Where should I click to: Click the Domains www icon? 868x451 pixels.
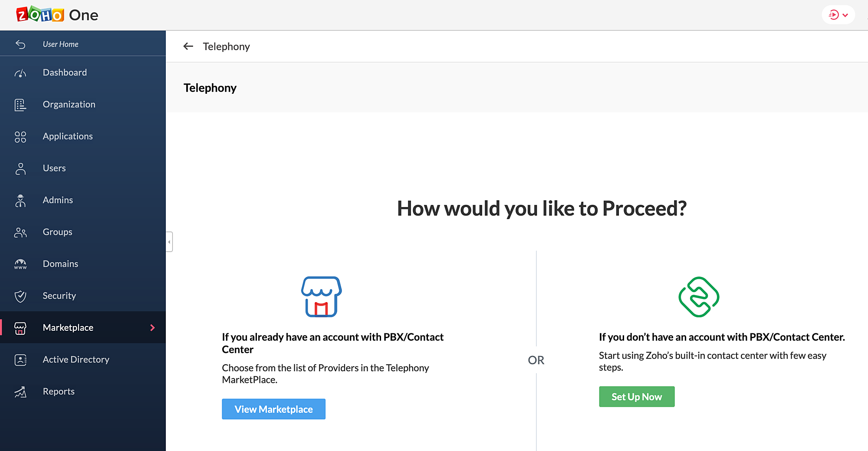tap(20, 264)
